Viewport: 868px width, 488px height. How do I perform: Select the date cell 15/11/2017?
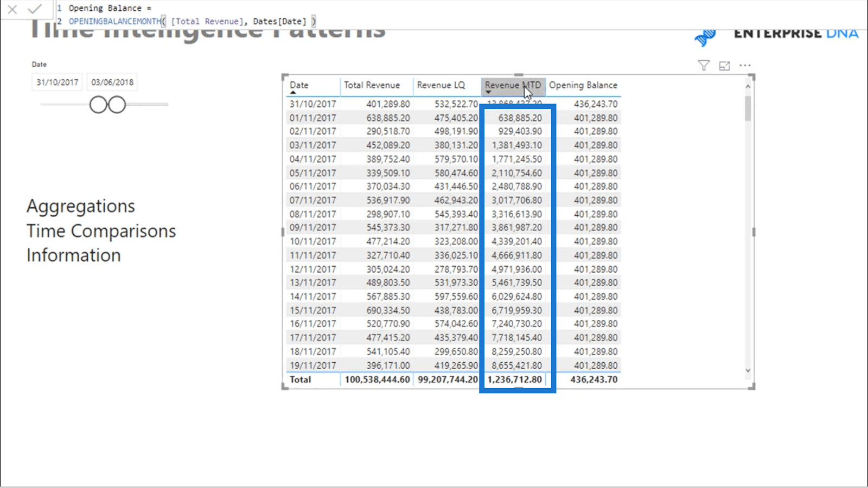312,311
